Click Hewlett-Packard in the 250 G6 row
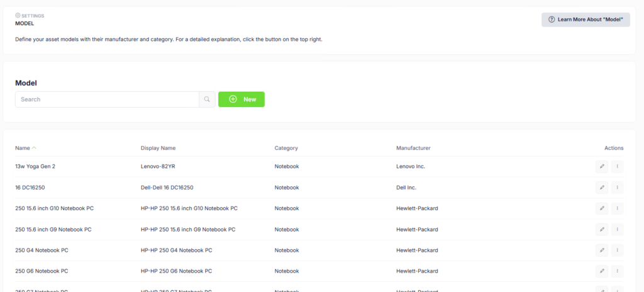This screenshot has height=292, width=644. point(417,271)
